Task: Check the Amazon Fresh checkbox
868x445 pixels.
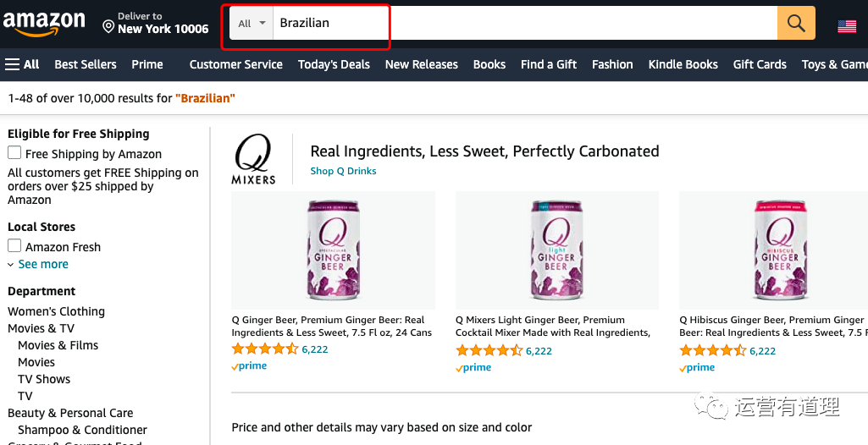Action: (14, 246)
